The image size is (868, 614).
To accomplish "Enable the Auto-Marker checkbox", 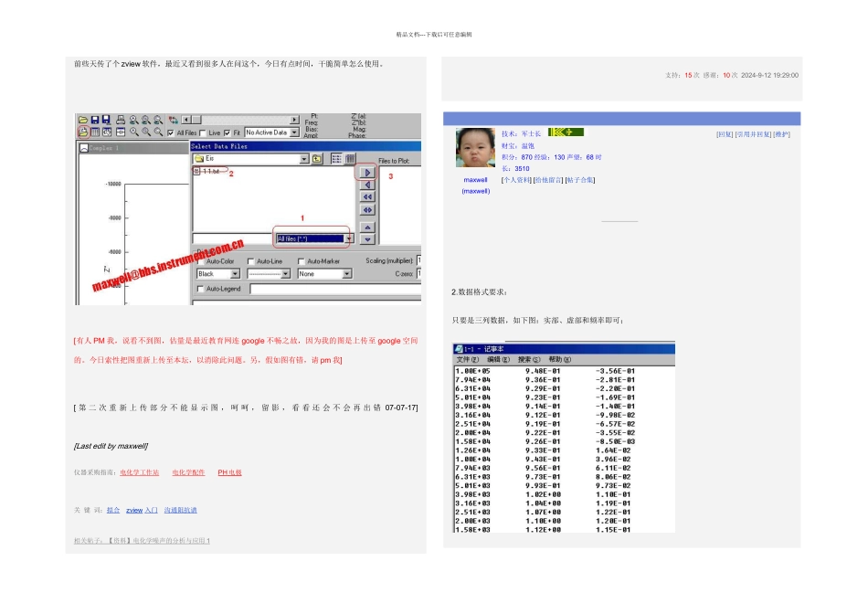I will (x=302, y=261).
